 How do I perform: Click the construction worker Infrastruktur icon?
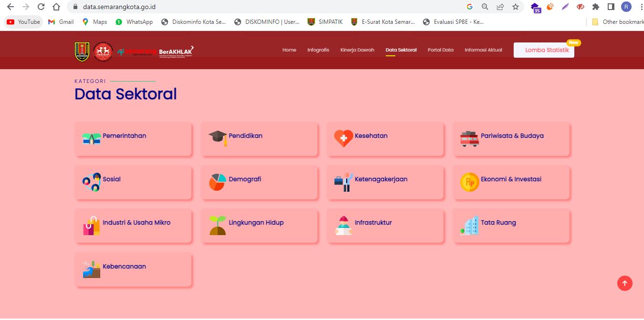(x=343, y=226)
